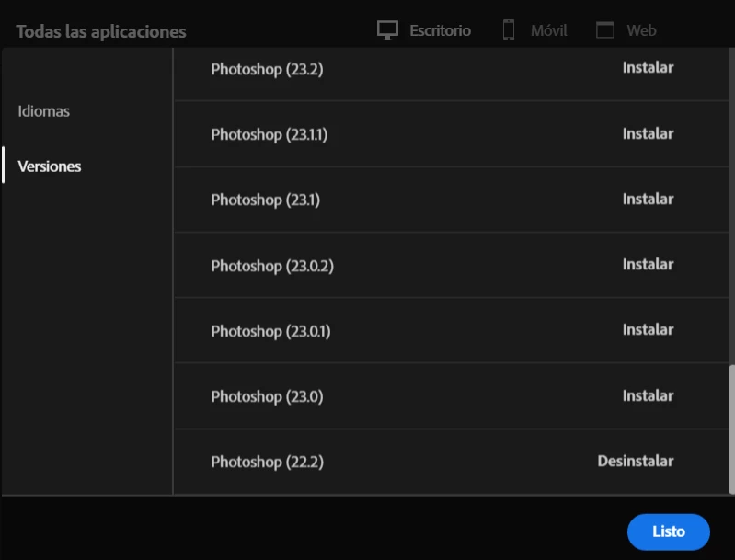Select the Versiones section

coord(50,166)
